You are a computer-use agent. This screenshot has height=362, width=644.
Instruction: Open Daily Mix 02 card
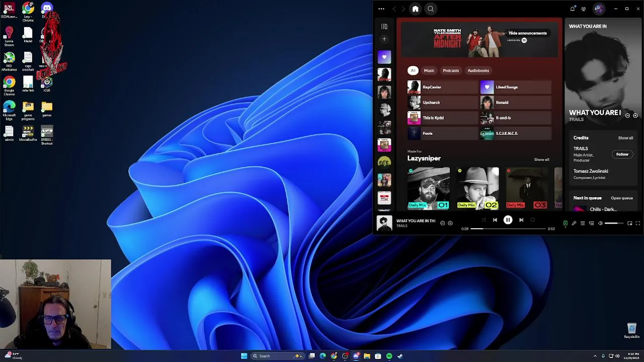pyautogui.click(x=477, y=189)
